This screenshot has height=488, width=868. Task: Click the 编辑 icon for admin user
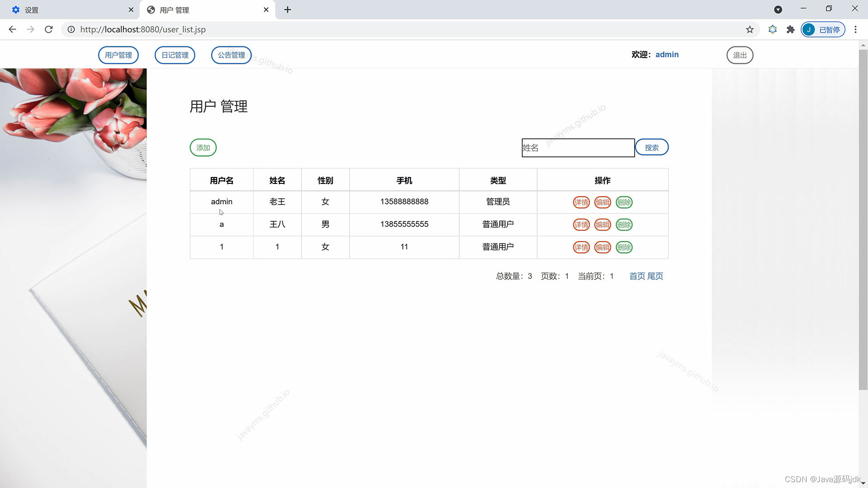(x=602, y=202)
